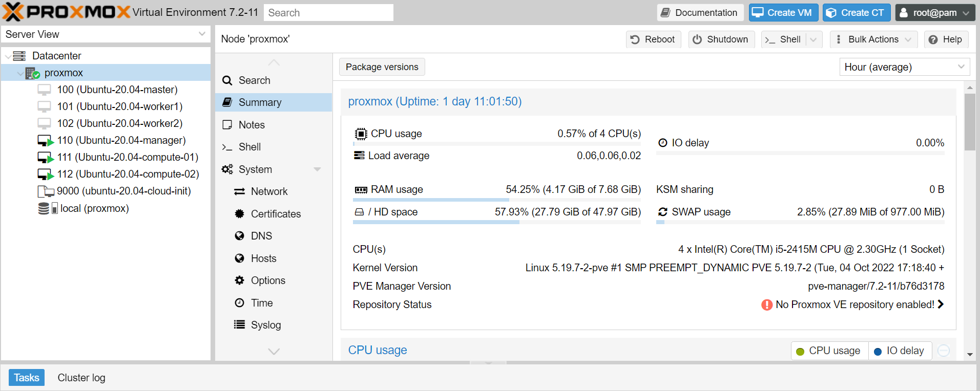This screenshot has height=391, width=980.
Task: Click the Datacenter server icon
Action: coord(19,56)
